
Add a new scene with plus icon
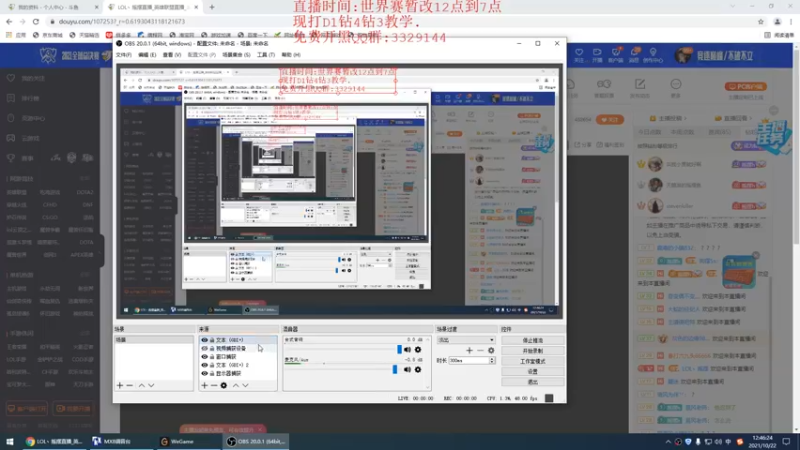[120, 386]
